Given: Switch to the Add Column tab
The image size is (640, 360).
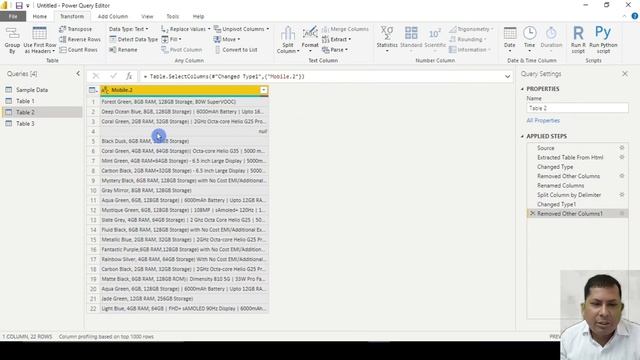Looking at the screenshot, I should [x=113, y=16].
